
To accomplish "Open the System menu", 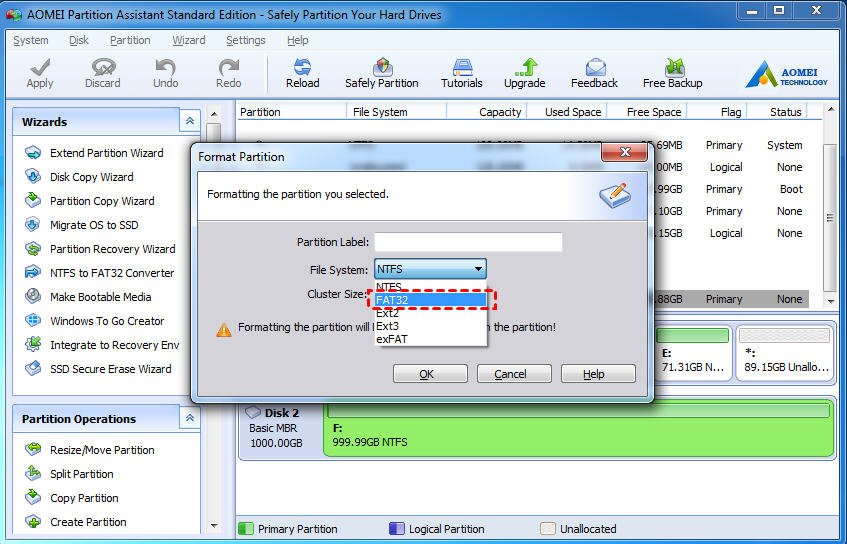I will (31, 40).
